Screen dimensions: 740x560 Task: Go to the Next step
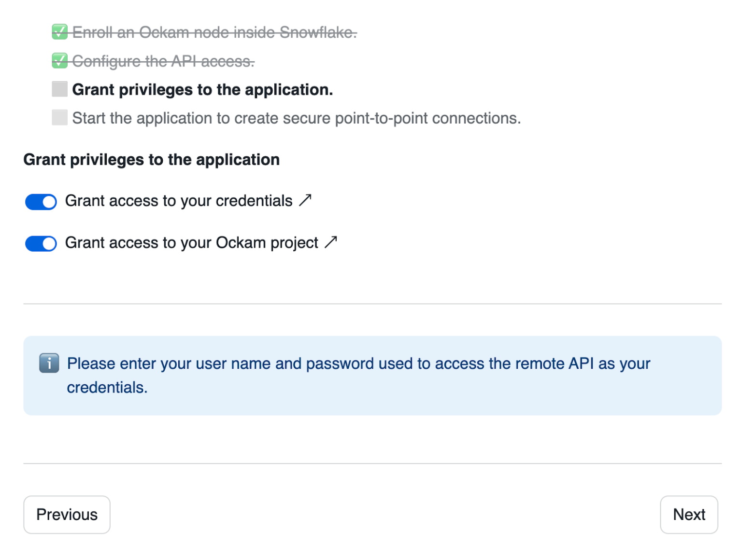688,515
